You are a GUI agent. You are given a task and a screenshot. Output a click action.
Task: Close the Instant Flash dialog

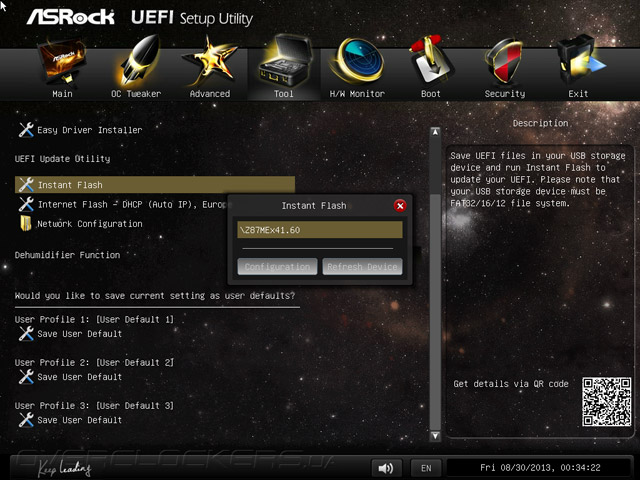[400, 206]
